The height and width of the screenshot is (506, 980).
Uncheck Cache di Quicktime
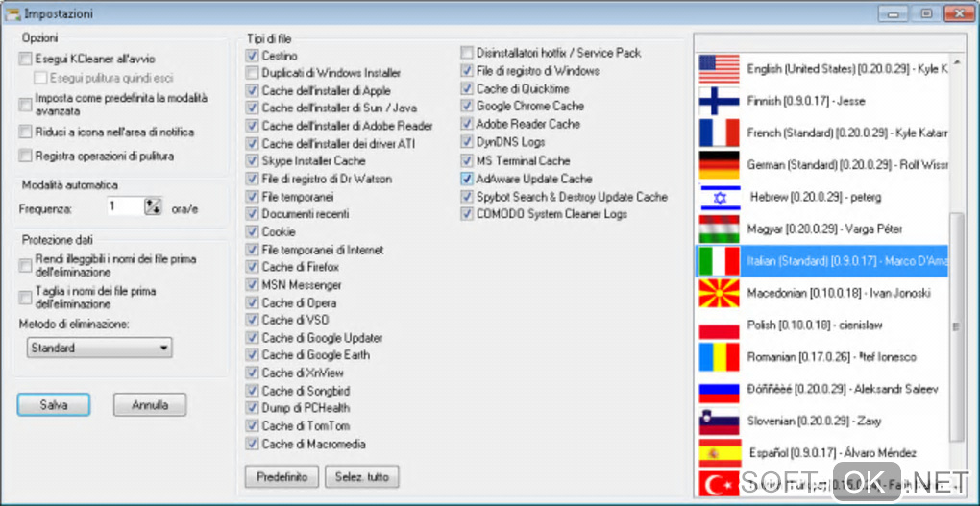pyautogui.click(x=467, y=88)
